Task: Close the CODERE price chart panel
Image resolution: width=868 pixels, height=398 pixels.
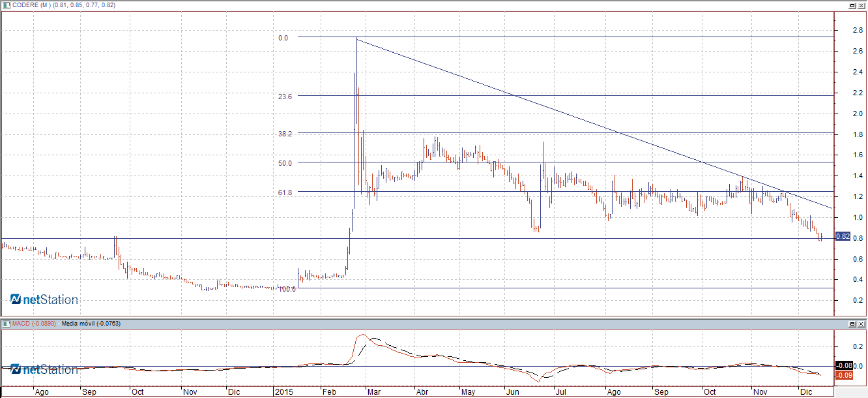Action: (862, 5)
